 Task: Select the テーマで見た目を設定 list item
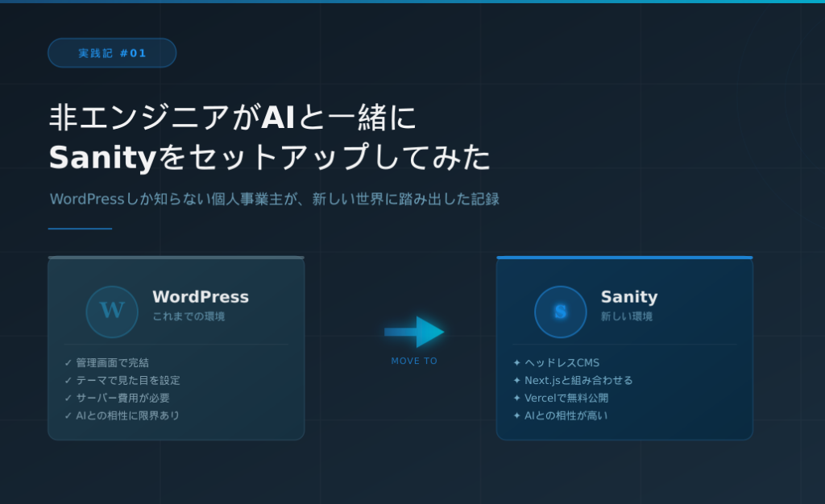click(x=127, y=381)
